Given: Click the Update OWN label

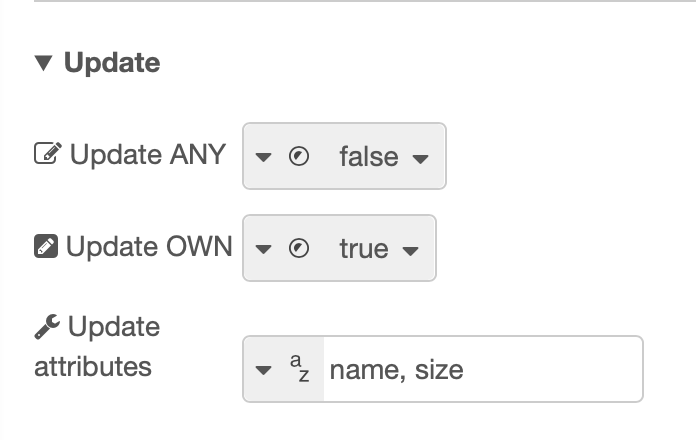Looking at the screenshot, I should click(149, 246).
